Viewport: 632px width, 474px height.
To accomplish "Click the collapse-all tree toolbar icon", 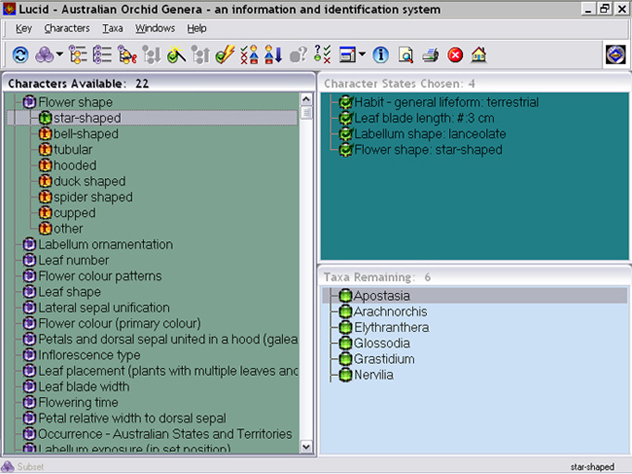I will pyautogui.click(x=102, y=55).
